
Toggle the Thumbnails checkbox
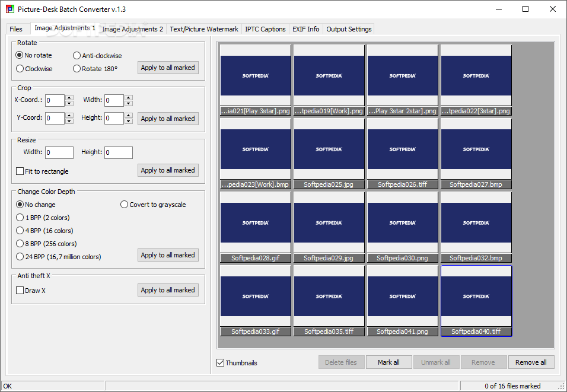point(237,363)
